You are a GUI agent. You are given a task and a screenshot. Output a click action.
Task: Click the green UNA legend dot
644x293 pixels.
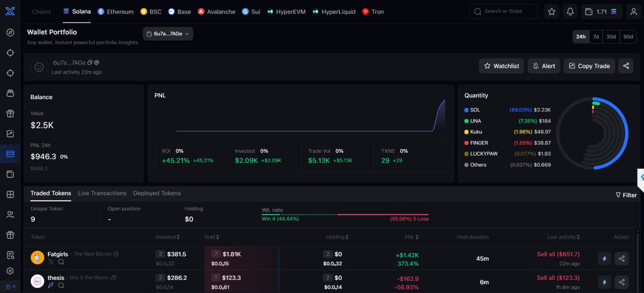[466, 121]
